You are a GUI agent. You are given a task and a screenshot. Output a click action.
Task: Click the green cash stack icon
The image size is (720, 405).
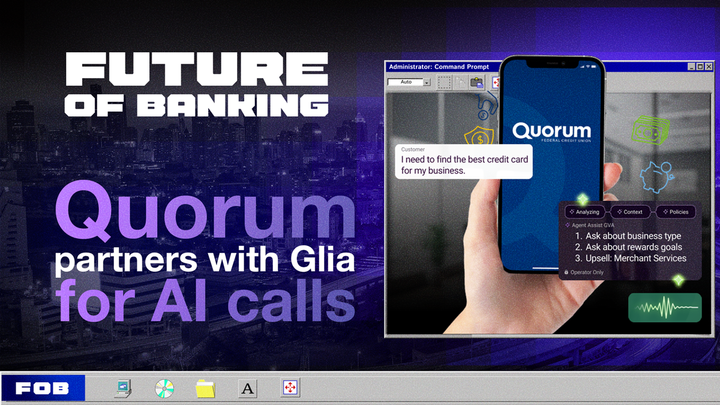(650, 130)
